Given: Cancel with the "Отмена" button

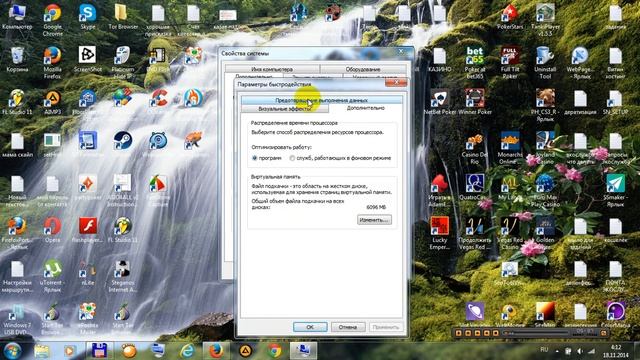Looking at the screenshot, I should pyautogui.click(x=348, y=327).
